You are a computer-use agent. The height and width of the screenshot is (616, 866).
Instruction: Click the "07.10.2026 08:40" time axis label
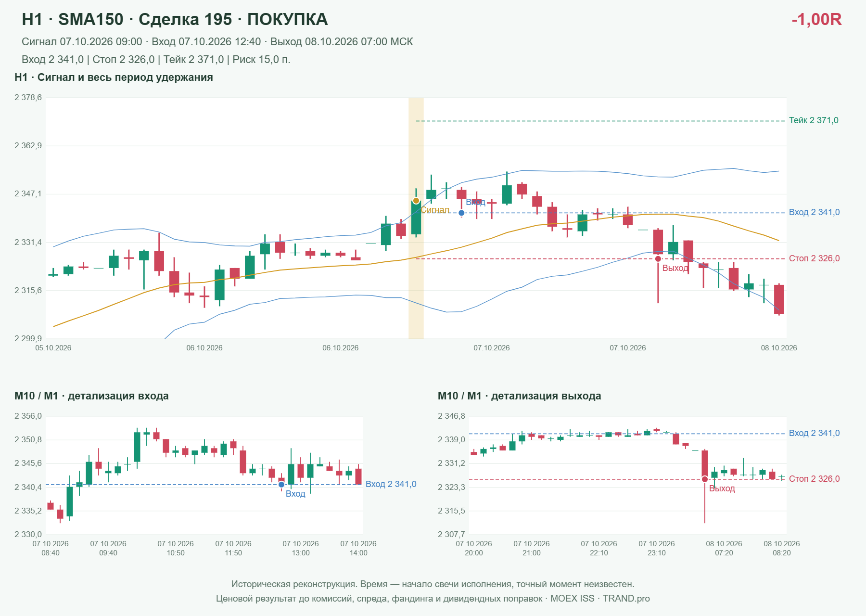coord(51,548)
